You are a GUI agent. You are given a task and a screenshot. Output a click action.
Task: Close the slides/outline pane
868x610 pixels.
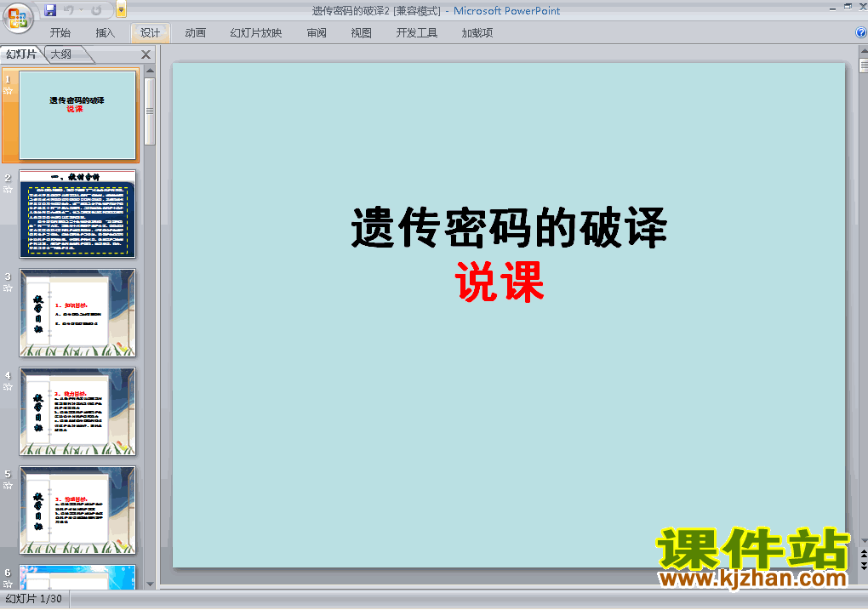click(146, 54)
